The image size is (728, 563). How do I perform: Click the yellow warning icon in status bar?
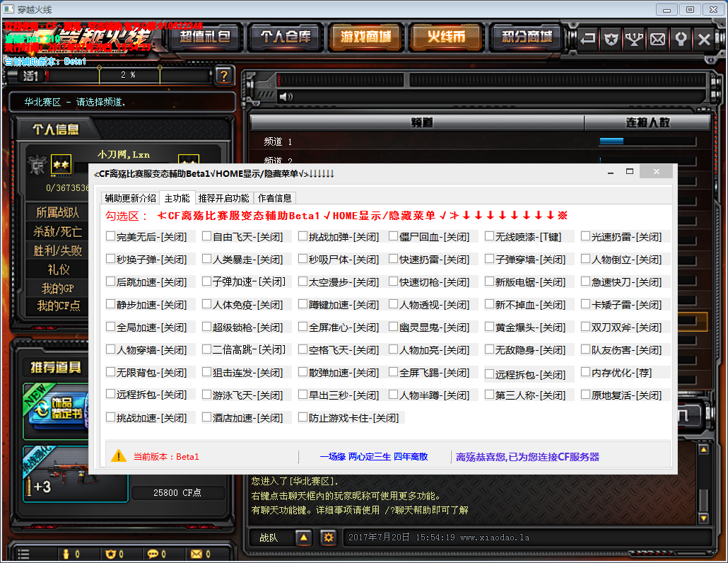click(x=119, y=455)
